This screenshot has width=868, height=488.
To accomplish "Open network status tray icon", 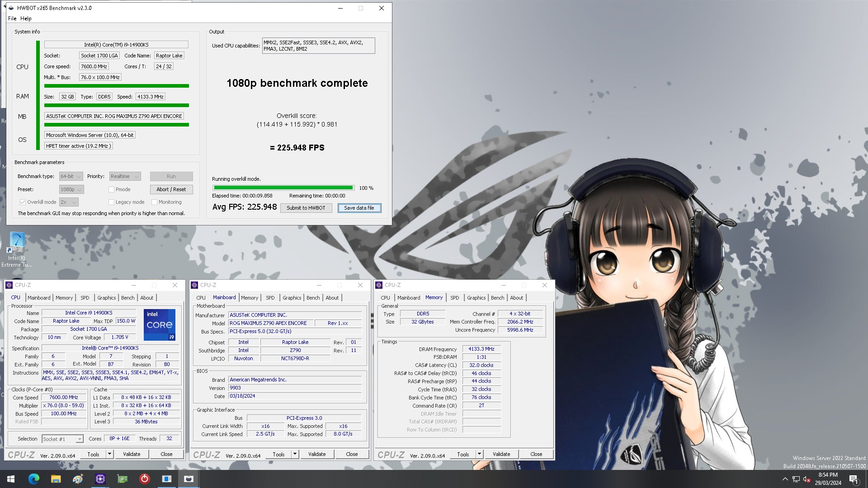I will pos(796,479).
